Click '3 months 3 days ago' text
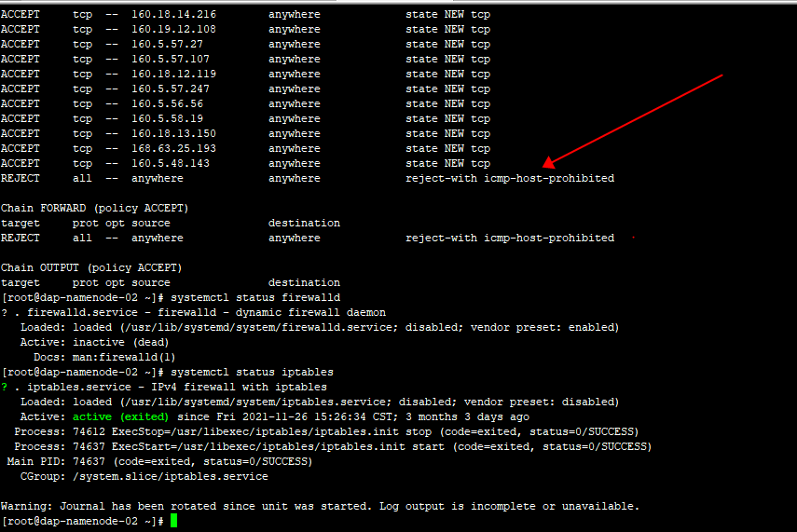This screenshot has width=797, height=532. tap(468, 416)
